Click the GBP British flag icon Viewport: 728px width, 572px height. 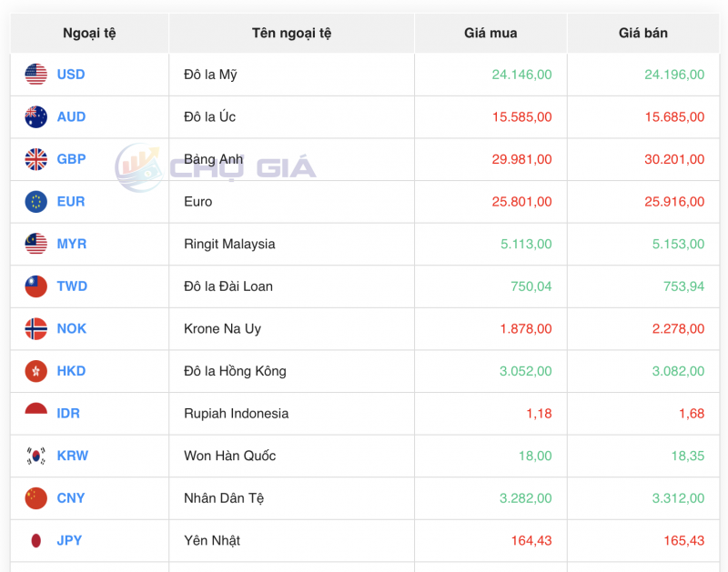[x=35, y=159]
